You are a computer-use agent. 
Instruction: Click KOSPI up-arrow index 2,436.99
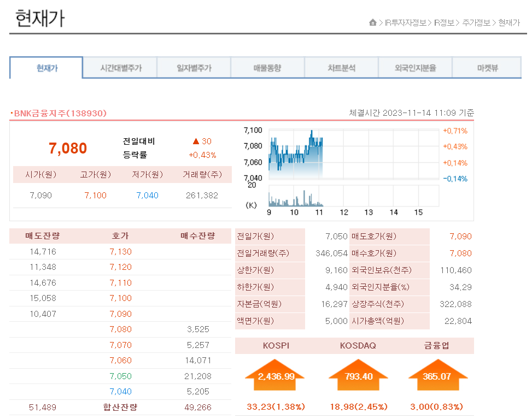275,376
